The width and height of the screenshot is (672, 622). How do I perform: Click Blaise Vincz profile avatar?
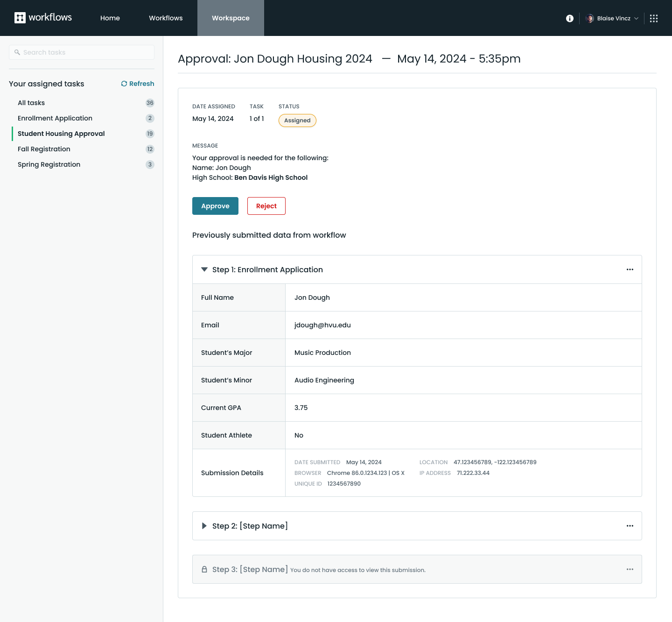tap(589, 18)
